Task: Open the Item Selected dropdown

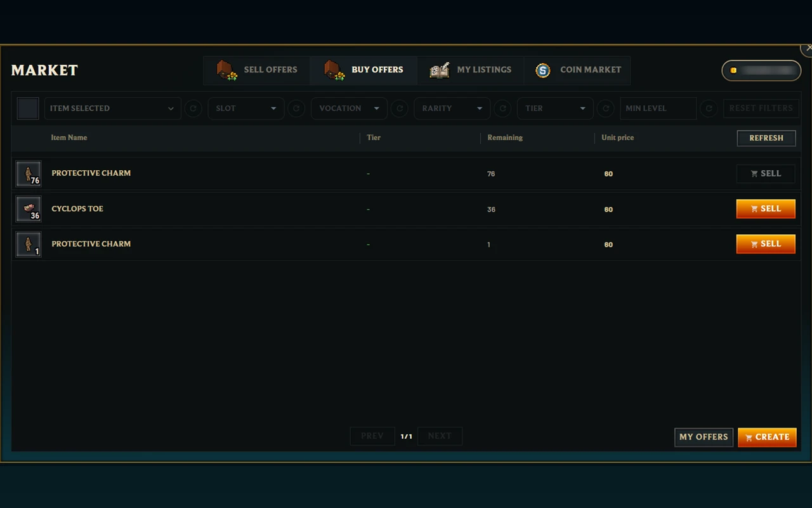Action: tap(113, 109)
